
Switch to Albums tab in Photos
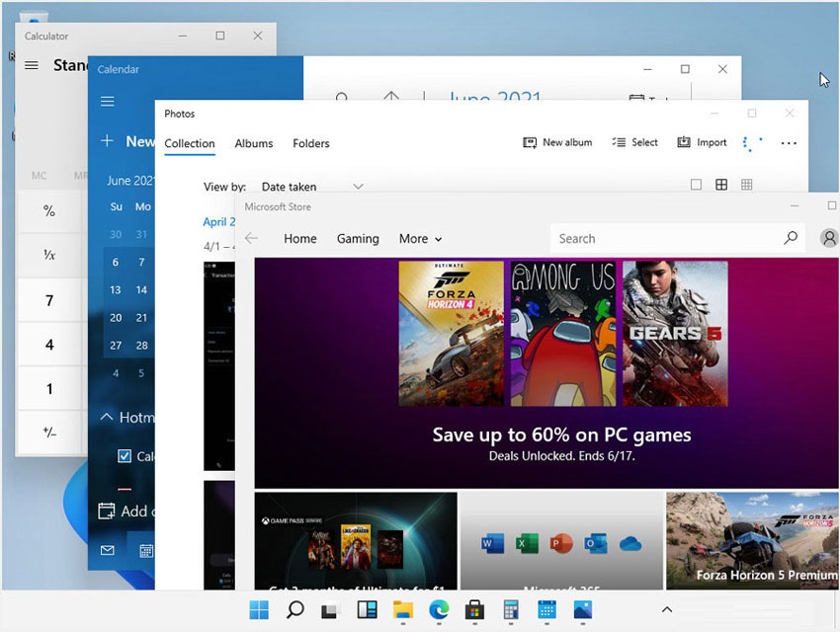[x=254, y=143]
